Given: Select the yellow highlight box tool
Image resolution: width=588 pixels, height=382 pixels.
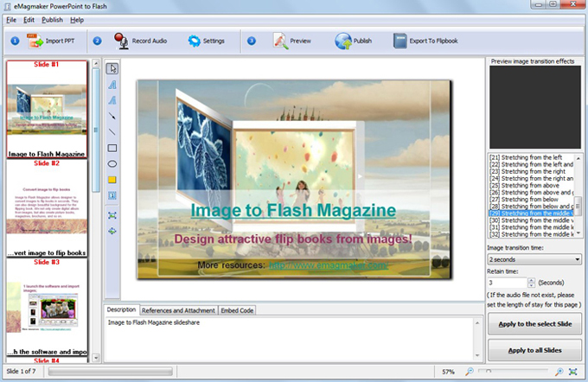Looking at the screenshot, I should 112,180.
